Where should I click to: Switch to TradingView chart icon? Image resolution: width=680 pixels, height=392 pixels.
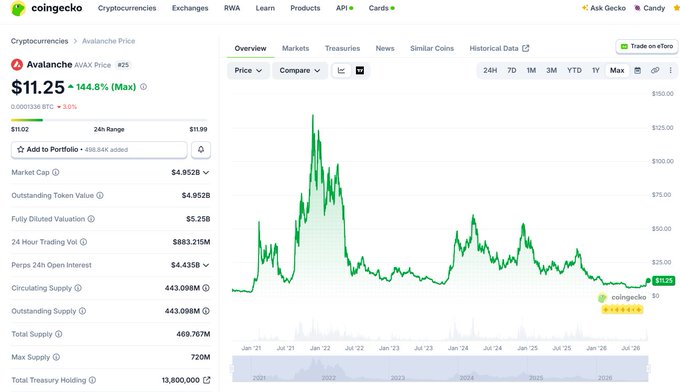360,70
